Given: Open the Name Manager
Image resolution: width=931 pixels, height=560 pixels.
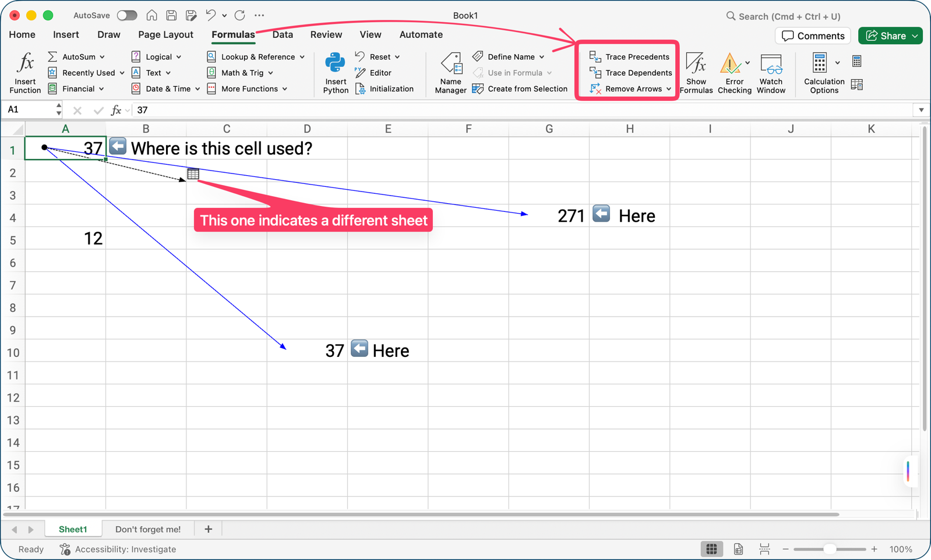Looking at the screenshot, I should (450, 73).
